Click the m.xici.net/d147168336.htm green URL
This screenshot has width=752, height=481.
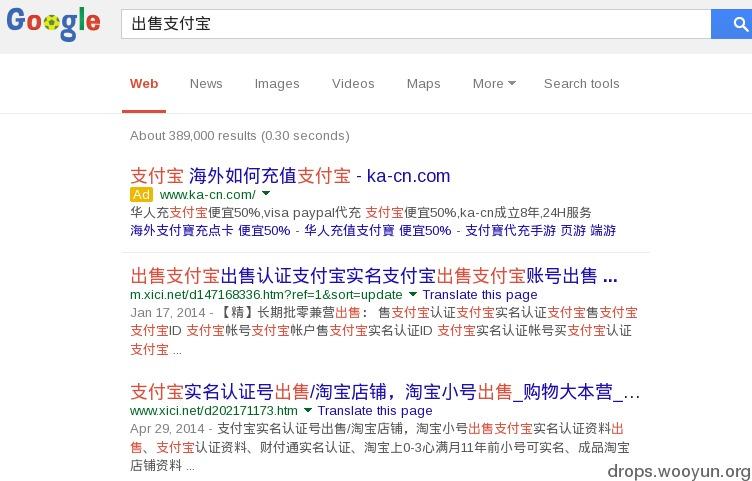(x=266, y=294)
